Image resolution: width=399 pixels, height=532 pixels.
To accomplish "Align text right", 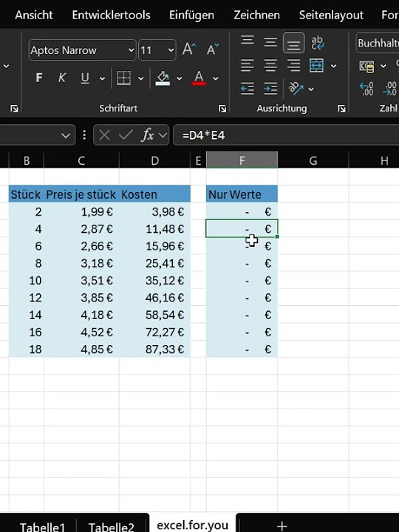I will (x=293, y=65).
